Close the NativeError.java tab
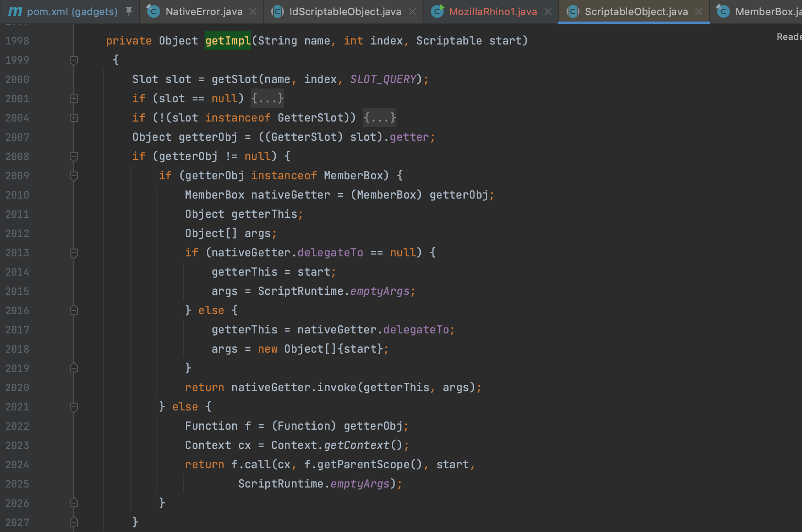This screenshot has width=802, height=532. pyautogui.click(x=253, y=11)
